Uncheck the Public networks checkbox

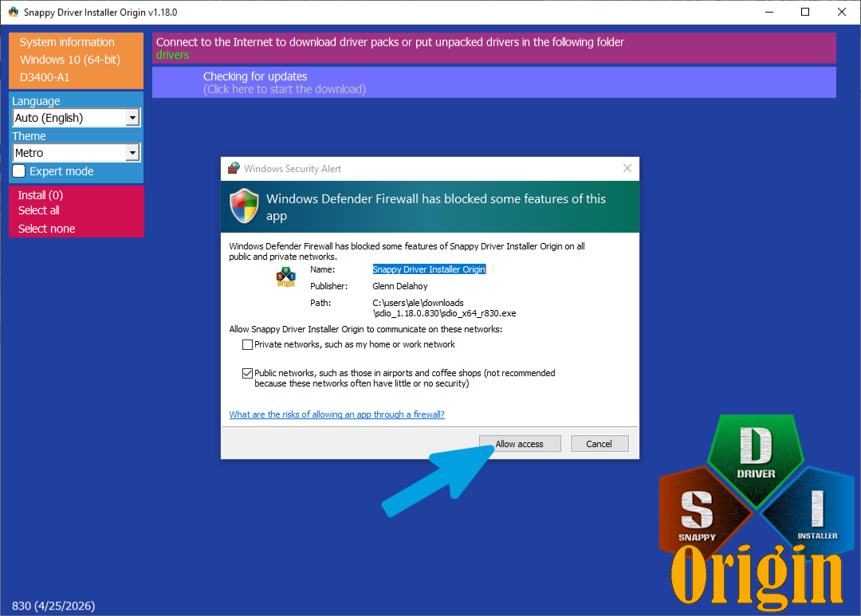pos(248,373)
